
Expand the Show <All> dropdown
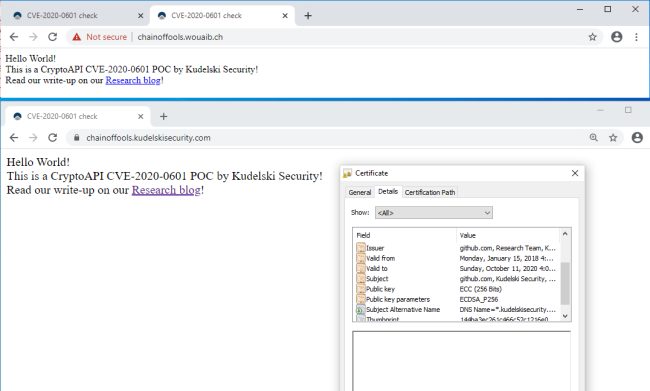point(434,213)
